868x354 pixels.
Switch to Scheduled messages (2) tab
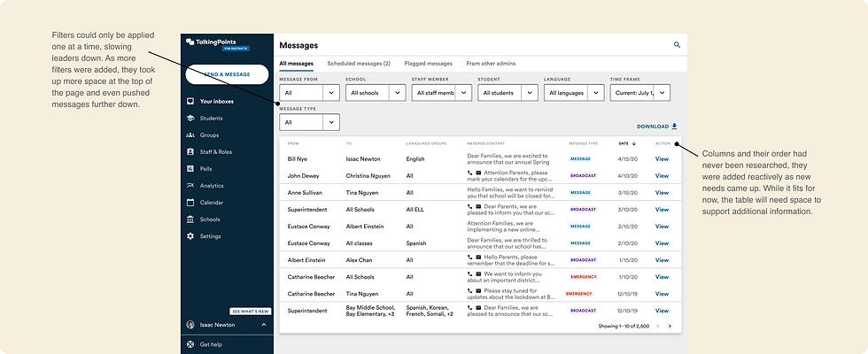(359, 64)
